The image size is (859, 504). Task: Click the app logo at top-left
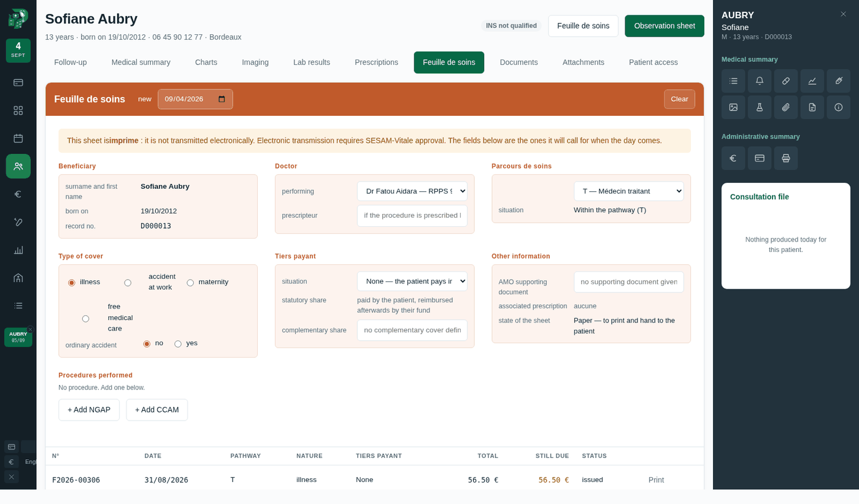tap(18, 18)
